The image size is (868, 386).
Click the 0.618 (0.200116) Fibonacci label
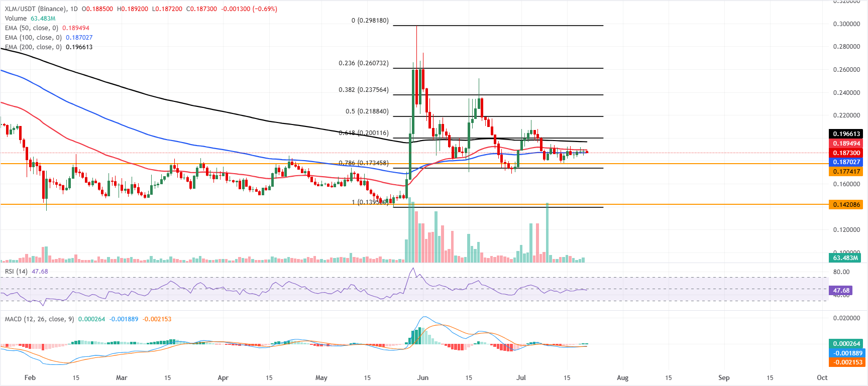click(364, 133)
